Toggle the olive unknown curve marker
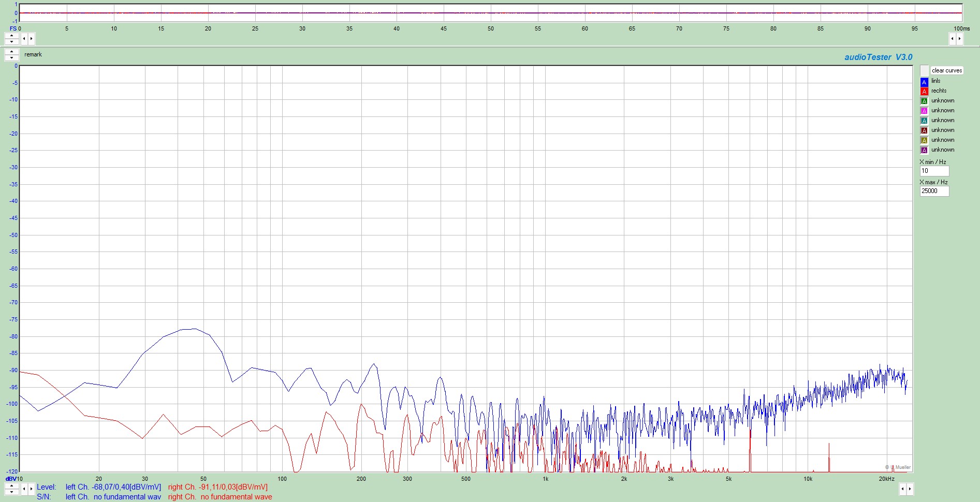The width and height of the screenshot is (980, 502). click(x=924, y=141)
